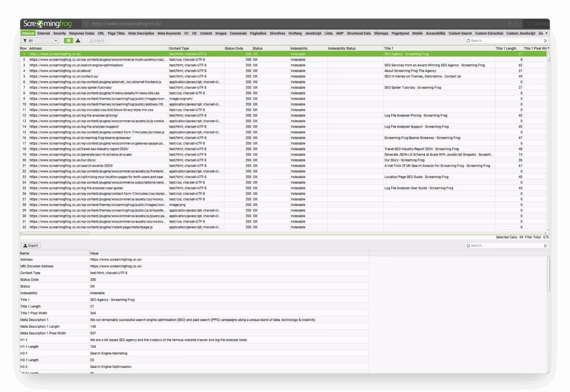
Task: Open the Custom Extraction tab
Action: click(x=489, y=33)
